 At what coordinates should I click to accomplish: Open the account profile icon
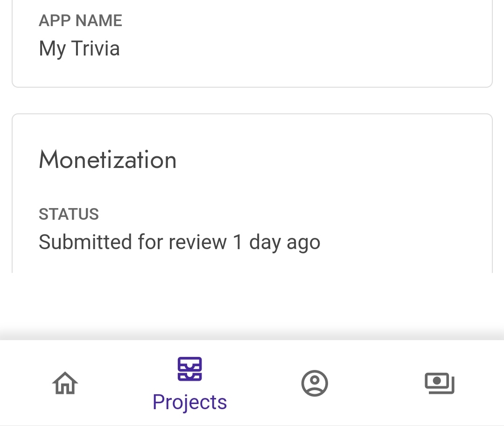[315, 383]
